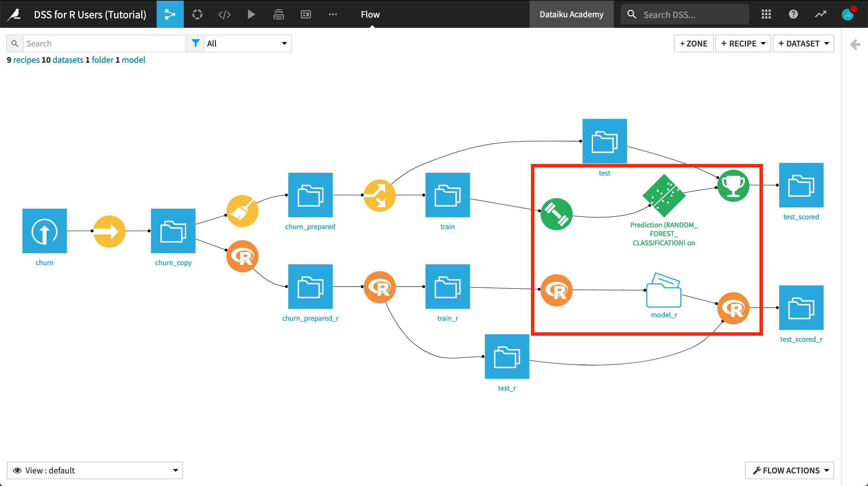
Task: Select the R recipe after churn_copy
Action: tap(242, 256)
